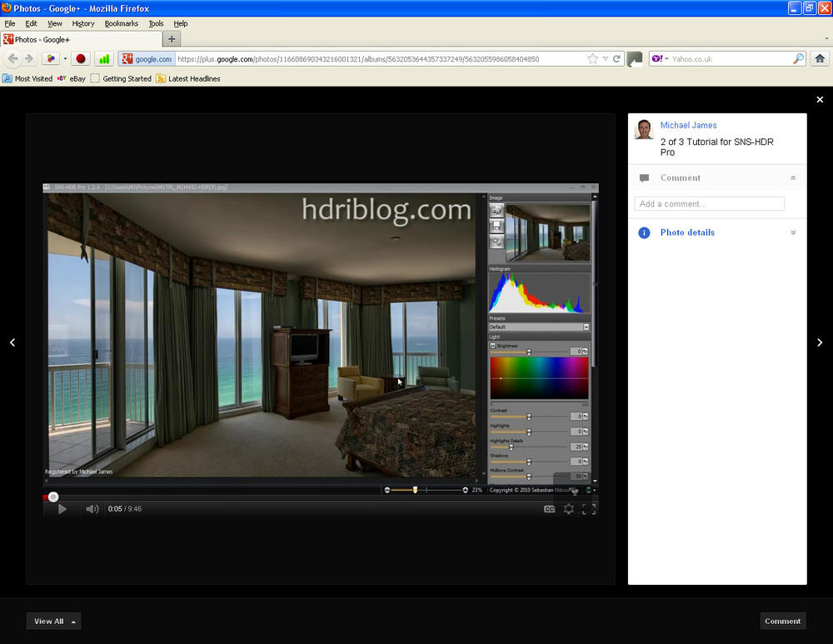Image resolution: width=833 pixels, height=644 pixels.
Task: Bookmark this page with the star icon
Action: (592, 59)
